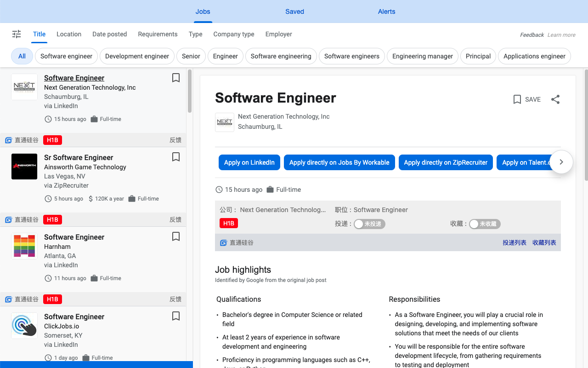The height and width of the screenshot is (368, 588).
Task: Click the red H1B badge above Sr Software Engineer
Action: click(52, 140)
